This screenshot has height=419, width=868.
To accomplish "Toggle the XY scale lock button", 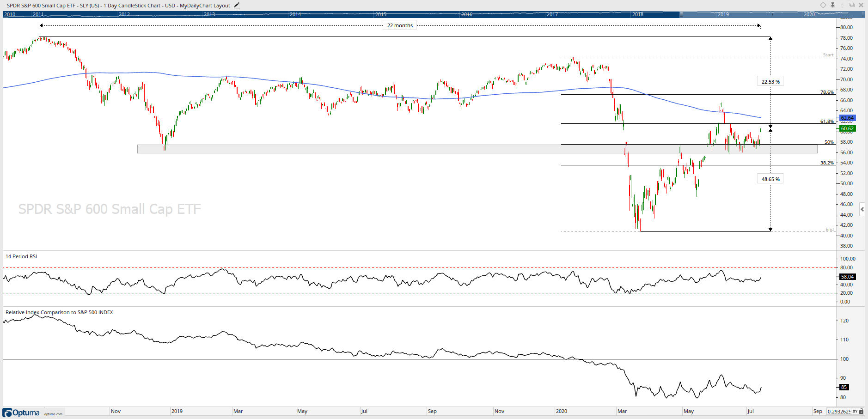I will tap(855, 411).
